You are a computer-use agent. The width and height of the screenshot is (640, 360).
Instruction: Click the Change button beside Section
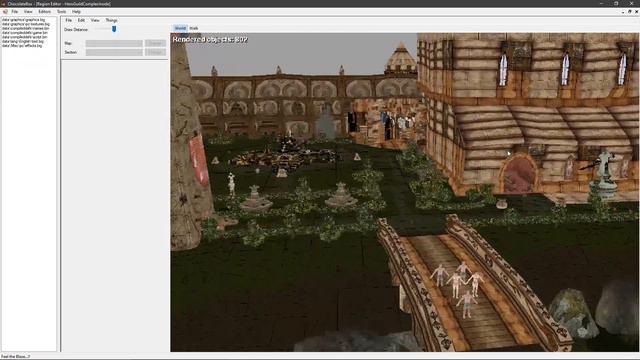pos(155,52)
